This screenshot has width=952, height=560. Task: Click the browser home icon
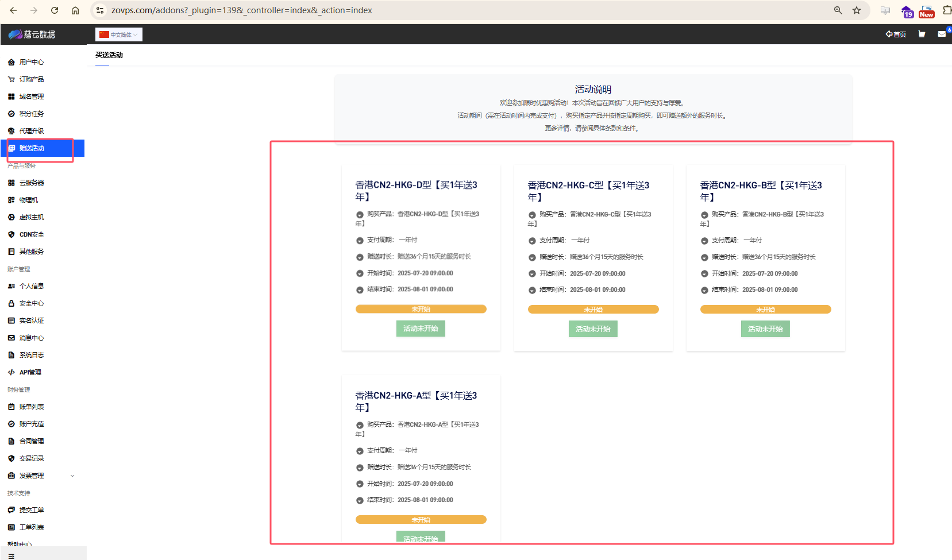(75, 10)
